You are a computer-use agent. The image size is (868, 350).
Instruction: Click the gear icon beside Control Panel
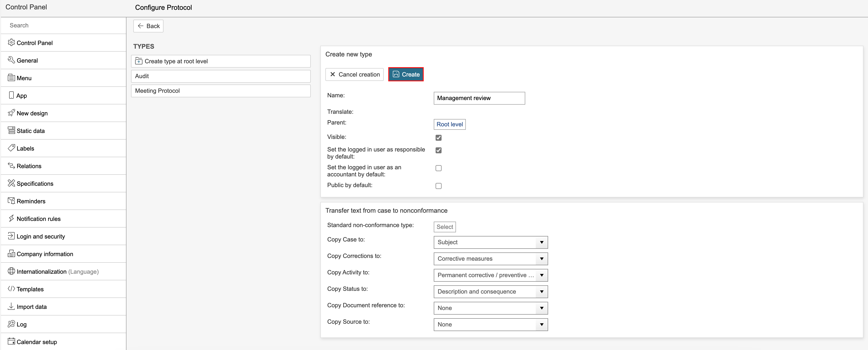[11, 42]
